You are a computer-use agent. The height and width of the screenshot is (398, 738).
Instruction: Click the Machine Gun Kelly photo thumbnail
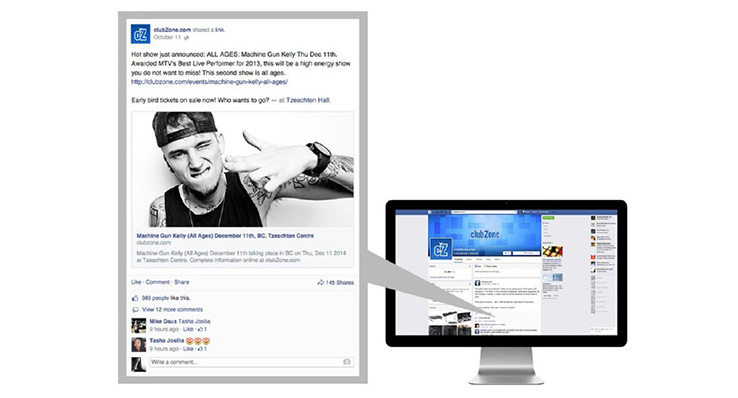pos(242,169)
